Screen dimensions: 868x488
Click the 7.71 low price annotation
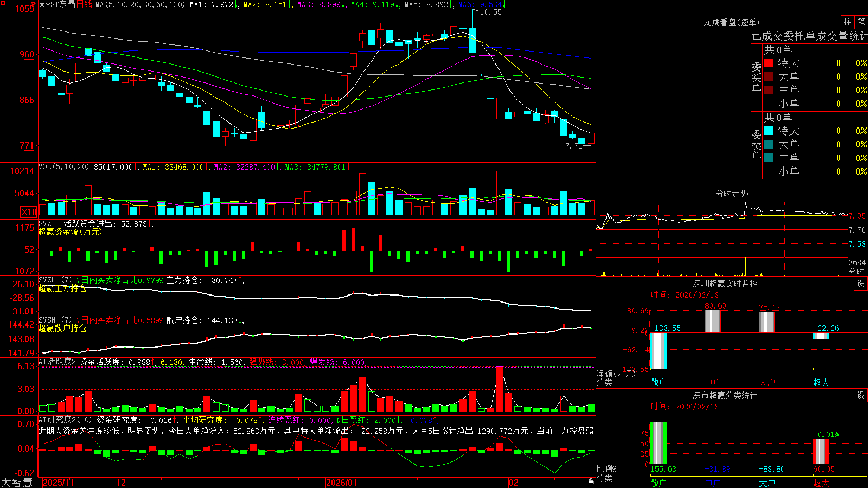(x=573, y=146)
